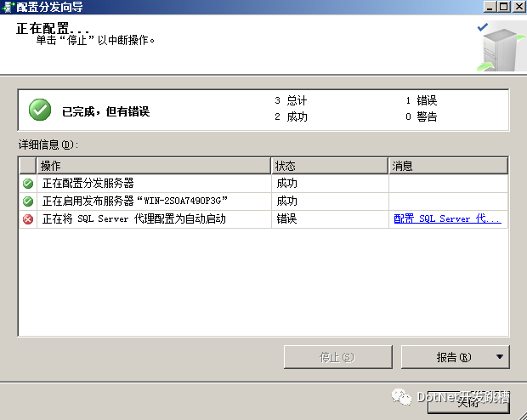
Task: Sort by the 状态 column header
Action: coord(330,166)
